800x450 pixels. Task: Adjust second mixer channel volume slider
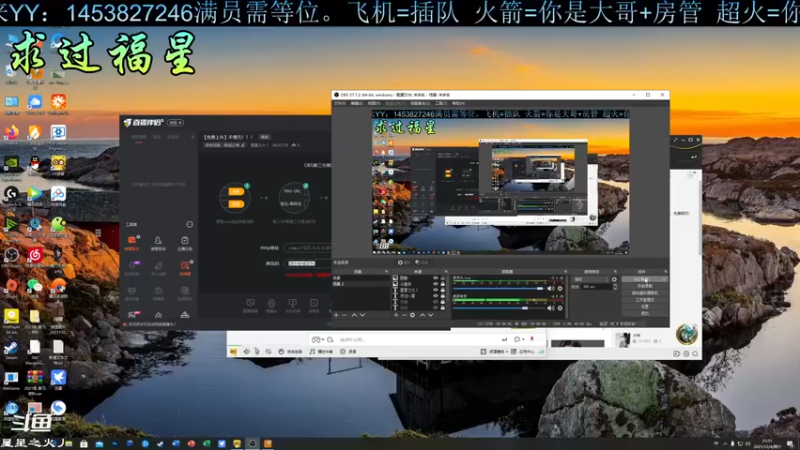(x=498, y=308)
